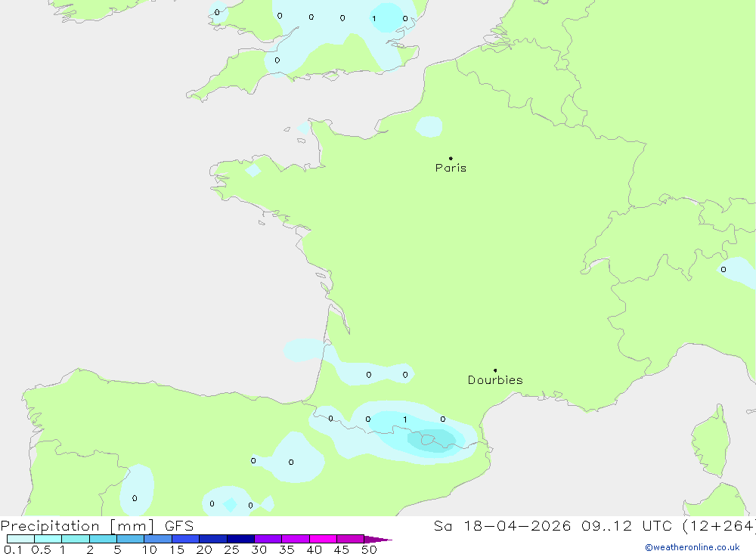Click the "0.5" legend scale value
This screenshot has height=554, width=756.
[x=41, y=549]
